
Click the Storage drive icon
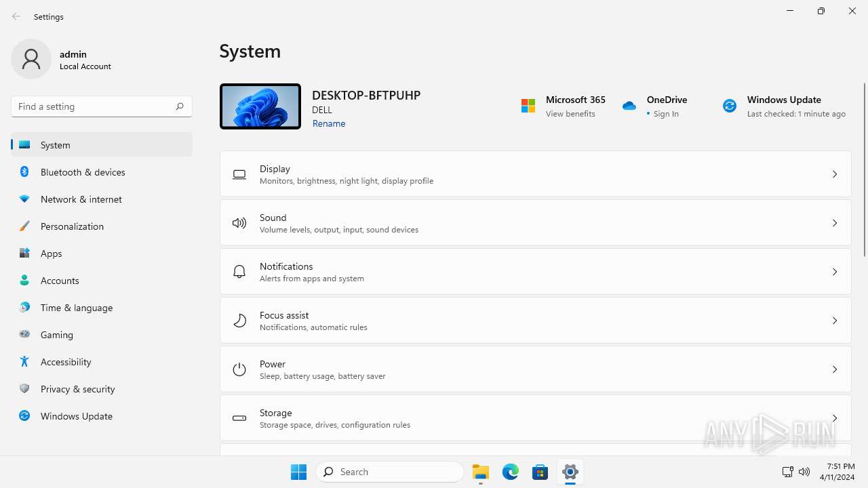pos(239,418)
